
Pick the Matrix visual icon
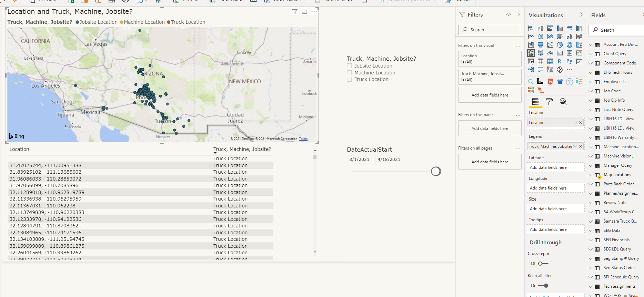550,61
